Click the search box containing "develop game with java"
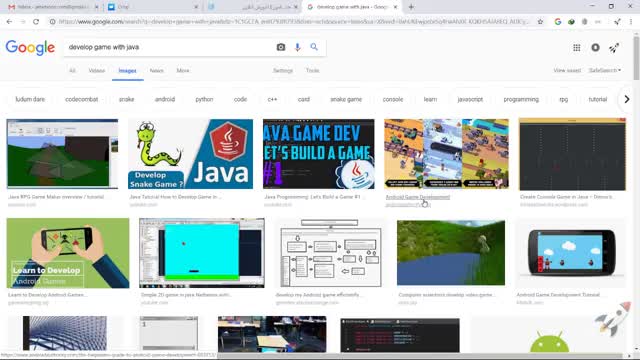The image size is (640, 360). (169, 47)
